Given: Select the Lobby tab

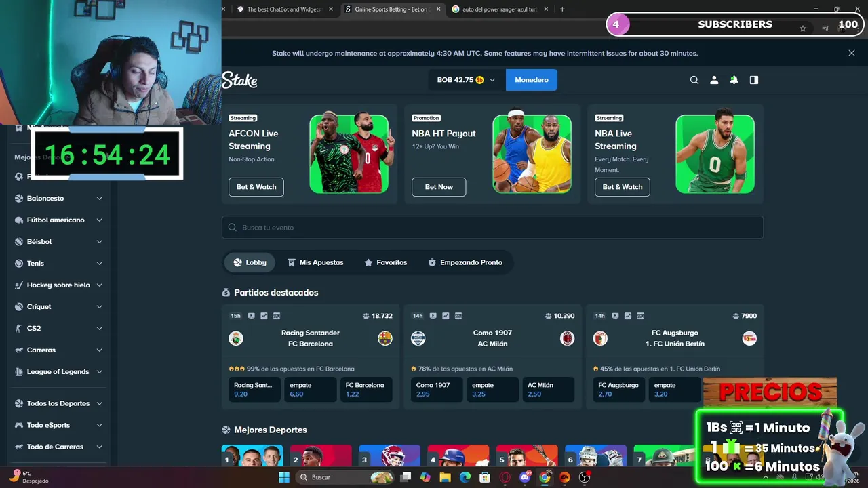Looking at the screenshot, I should tap(250, 262).
